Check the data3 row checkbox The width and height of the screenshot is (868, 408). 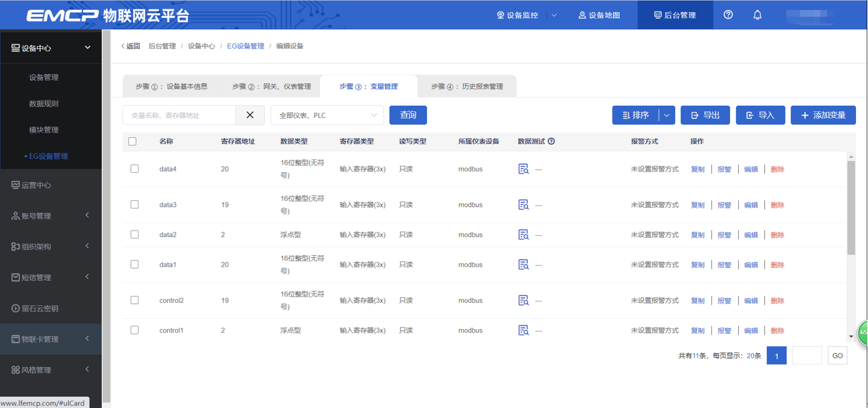click(135, 204)
